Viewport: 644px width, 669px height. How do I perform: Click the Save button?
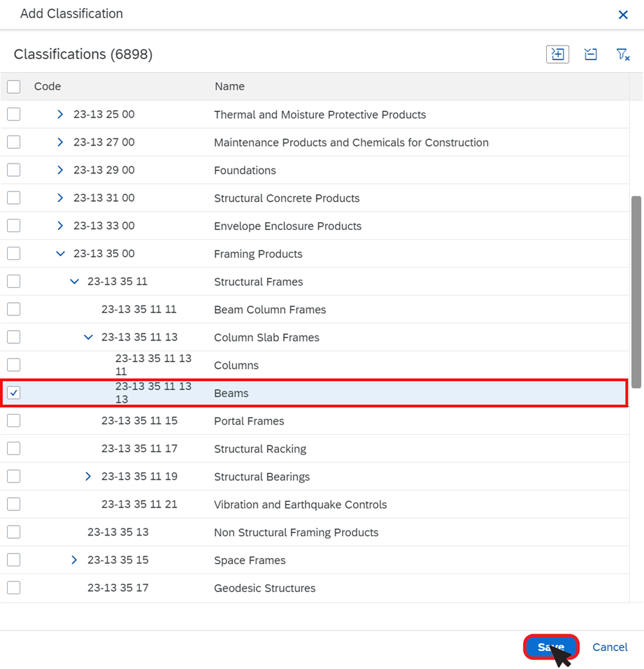551,647
